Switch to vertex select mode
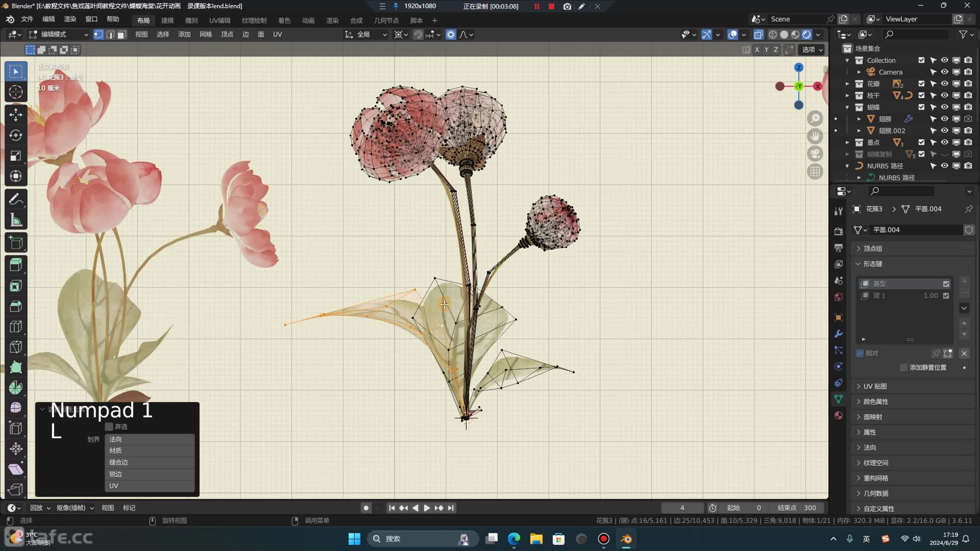980x551 pixels. pos(99,34)
